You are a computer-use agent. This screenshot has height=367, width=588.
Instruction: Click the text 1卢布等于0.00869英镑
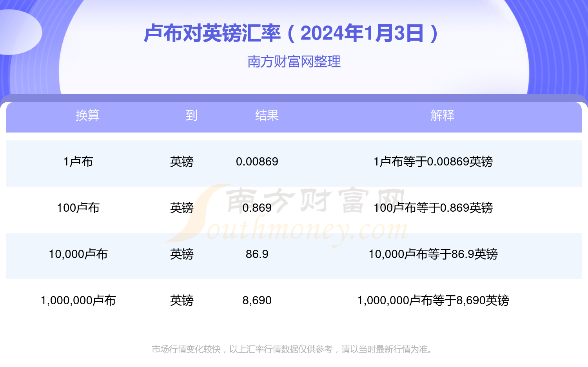pos(433,162)
